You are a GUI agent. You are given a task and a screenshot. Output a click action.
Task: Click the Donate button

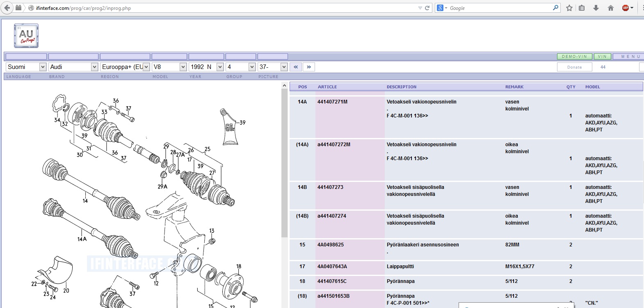(x=574, y=67)
